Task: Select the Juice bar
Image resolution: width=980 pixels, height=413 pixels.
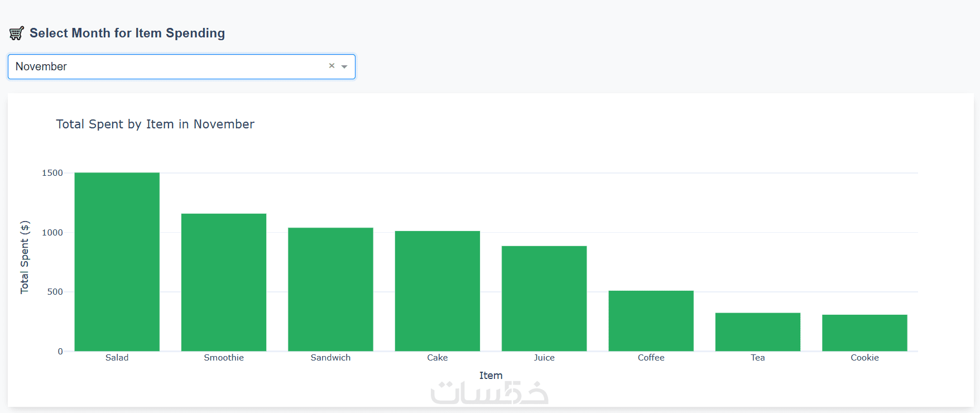Action: pos(544,299)
